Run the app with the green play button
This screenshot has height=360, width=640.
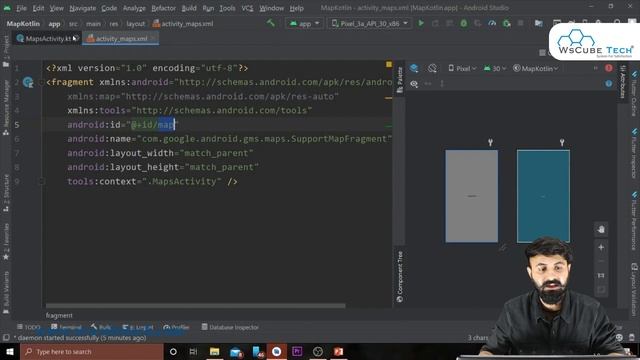421,23
